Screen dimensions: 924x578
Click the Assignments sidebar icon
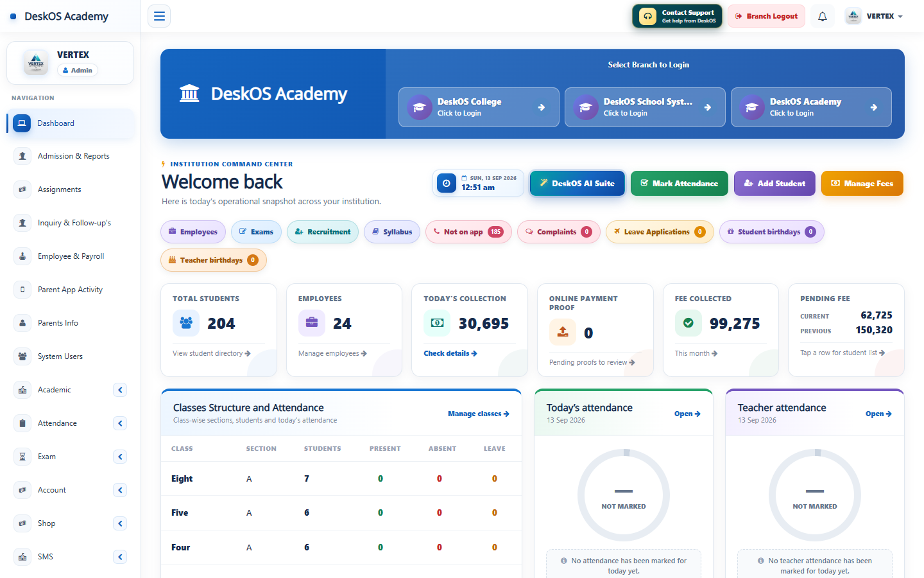22,189
